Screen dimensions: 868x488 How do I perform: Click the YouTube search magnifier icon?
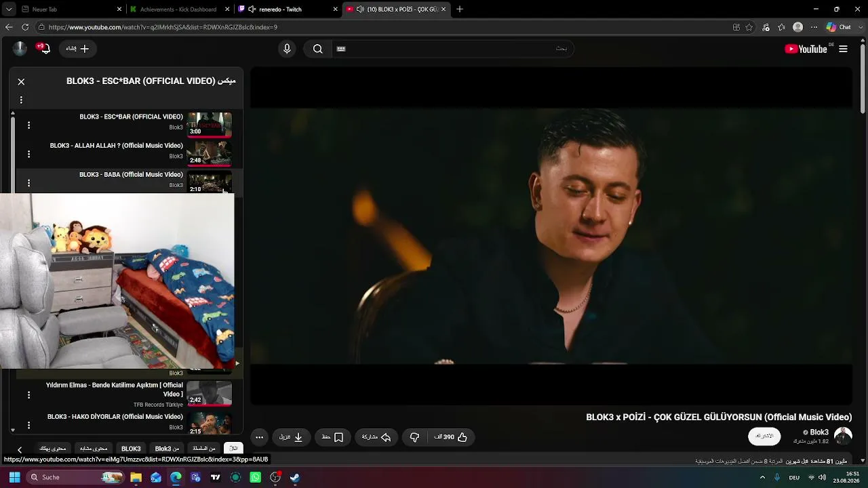pos(317,49)
